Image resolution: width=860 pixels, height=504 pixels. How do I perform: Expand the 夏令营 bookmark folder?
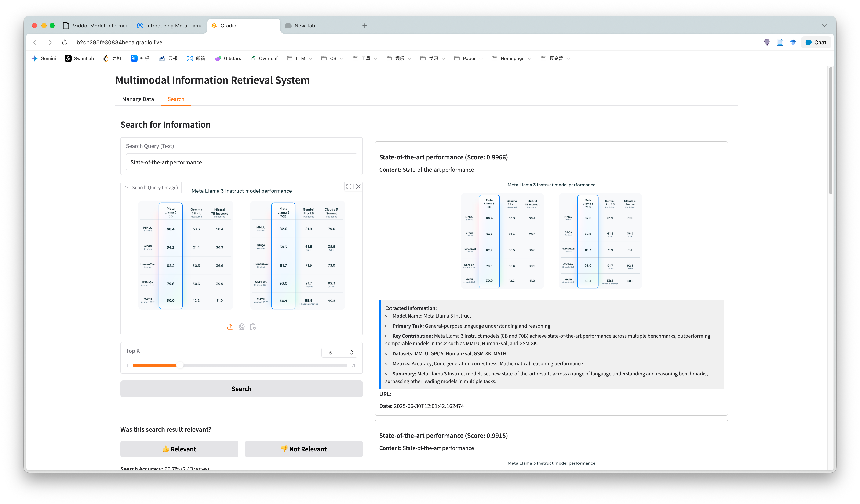pyautogui.click(x=555, y=58)
